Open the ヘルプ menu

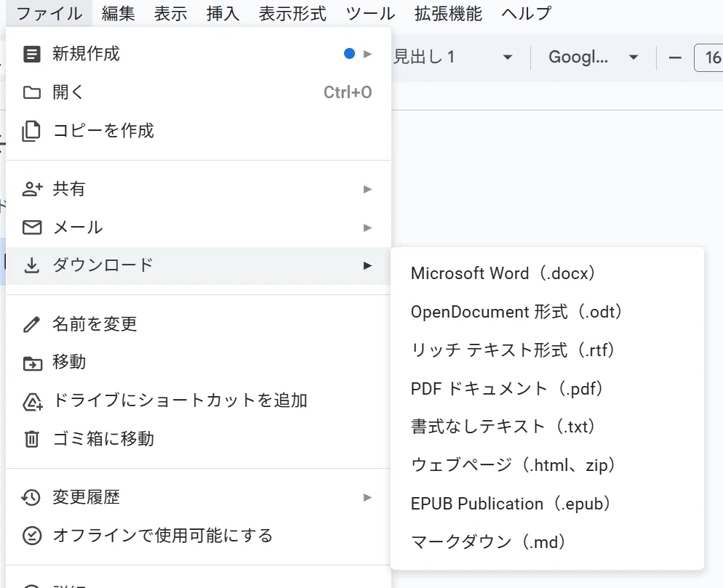526,13
